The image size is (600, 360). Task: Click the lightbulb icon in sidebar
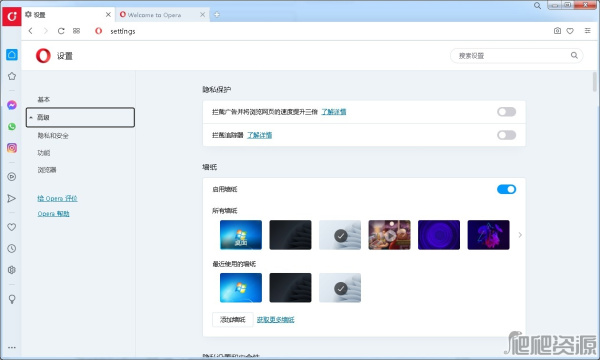pos(12,299)
